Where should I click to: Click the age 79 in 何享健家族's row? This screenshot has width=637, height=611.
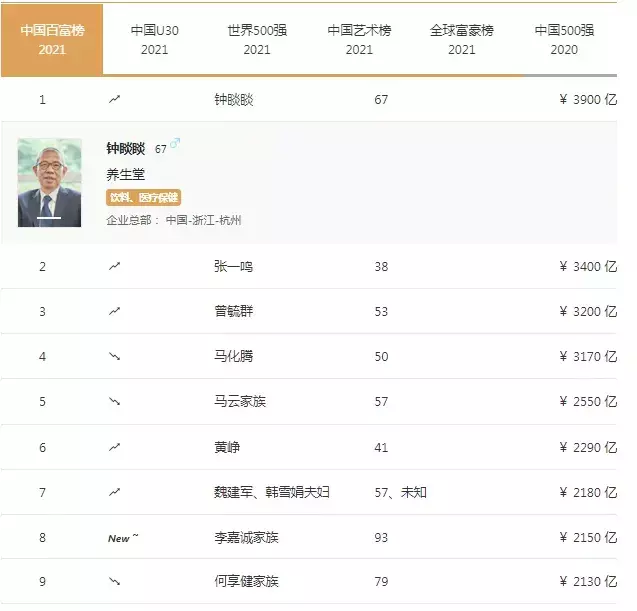pos(381,582)
